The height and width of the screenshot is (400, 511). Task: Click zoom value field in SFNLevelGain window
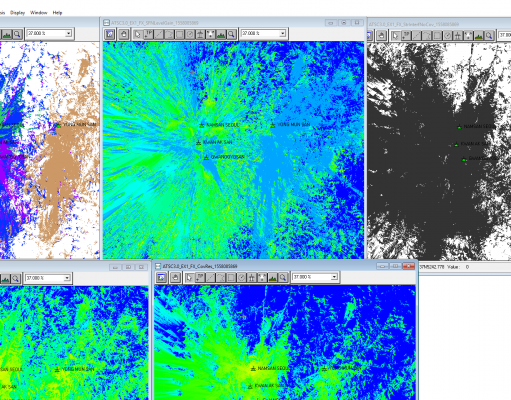click(260, 33)
